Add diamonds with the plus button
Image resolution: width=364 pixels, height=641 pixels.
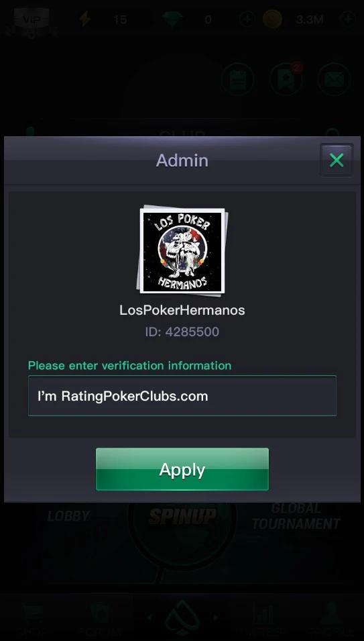pos(247,19)
